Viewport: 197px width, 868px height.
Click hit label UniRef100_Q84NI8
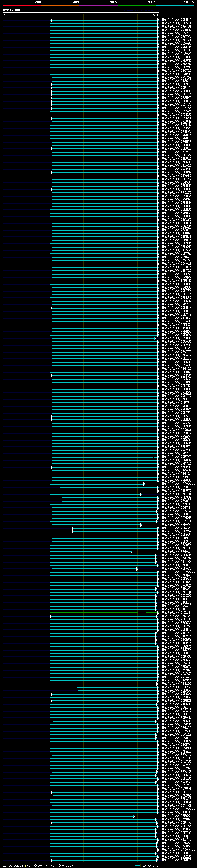click(x=177, y=142)
